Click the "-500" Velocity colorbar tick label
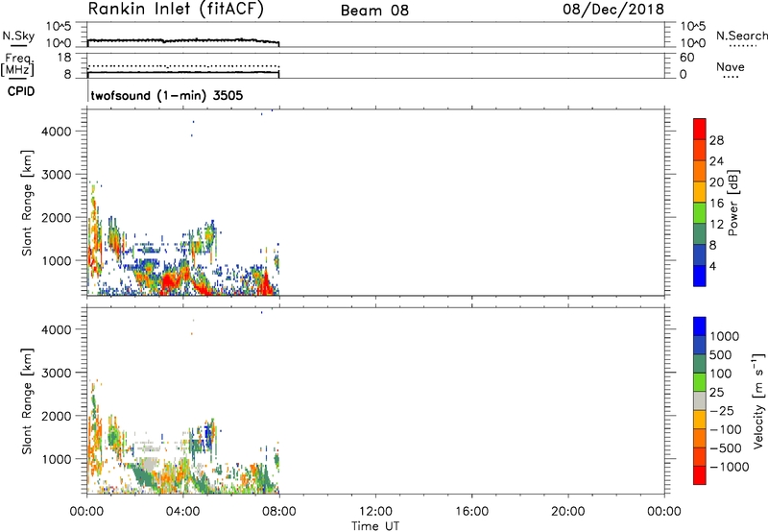Screen dimensions: 768x532 pos(726,447)
